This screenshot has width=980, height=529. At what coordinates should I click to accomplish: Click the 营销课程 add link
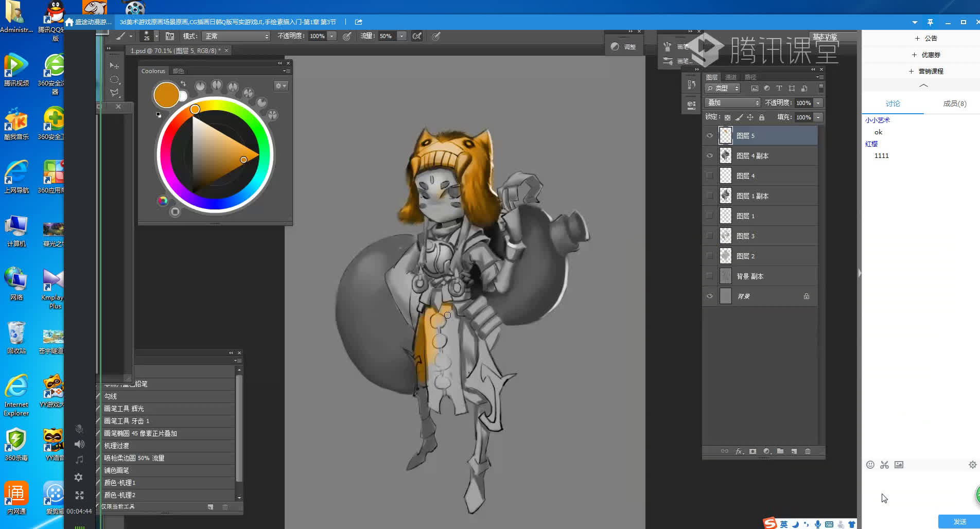tap(926, 71)
